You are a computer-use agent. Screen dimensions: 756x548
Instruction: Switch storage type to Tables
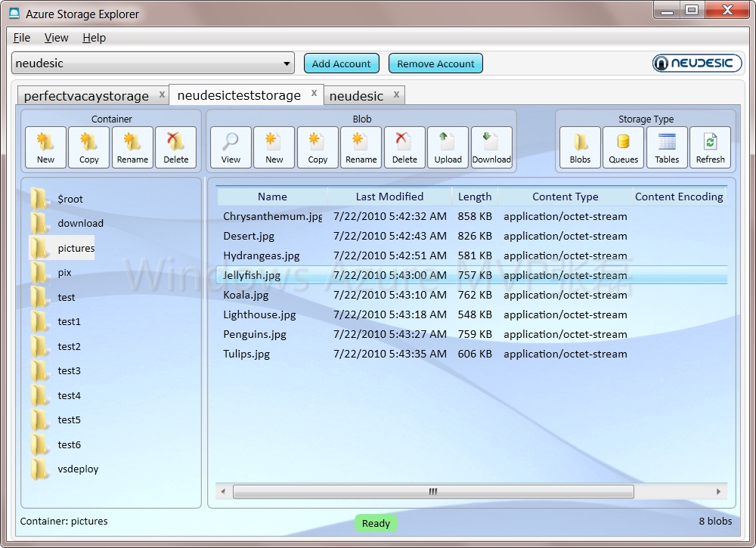[x=667, y=147]
